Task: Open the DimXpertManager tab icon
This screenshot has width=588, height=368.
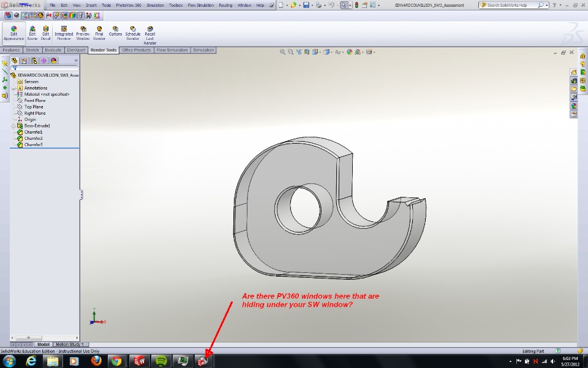Action: click(x=43, y=61)
